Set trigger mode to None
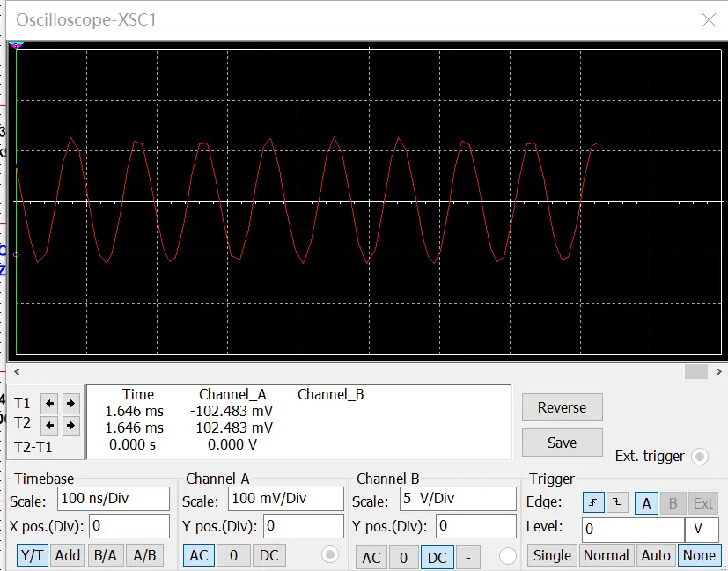The height and width of the screenshot is (571, 728). (x=699, y=555)
